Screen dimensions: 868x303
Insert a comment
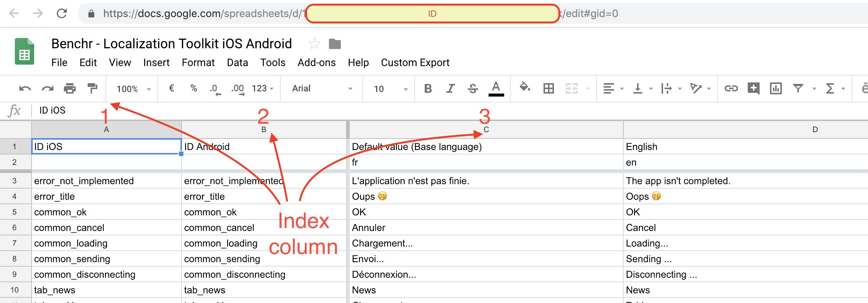[x=754, y=88]
